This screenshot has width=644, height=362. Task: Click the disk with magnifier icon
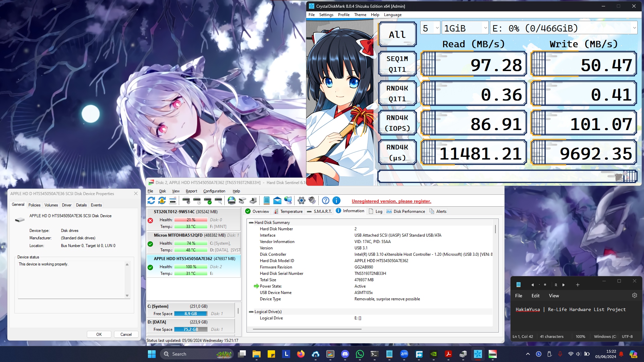[x=218, y=200]
